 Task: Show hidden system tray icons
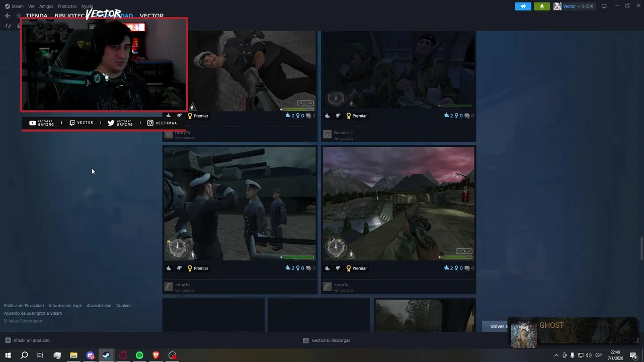click(x=556, y=355)
